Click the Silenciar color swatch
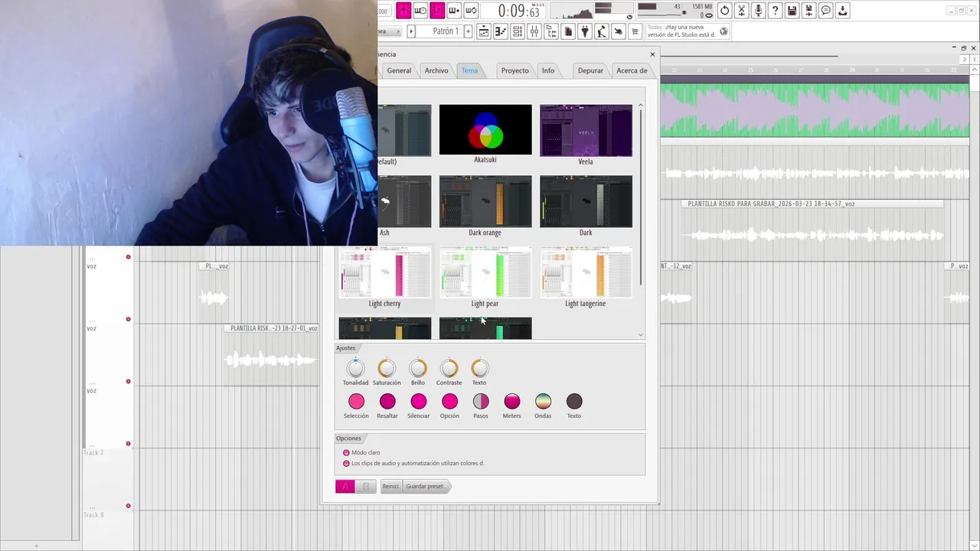The width and height of the screenshot is (980, 551). [x=419, y=401]
